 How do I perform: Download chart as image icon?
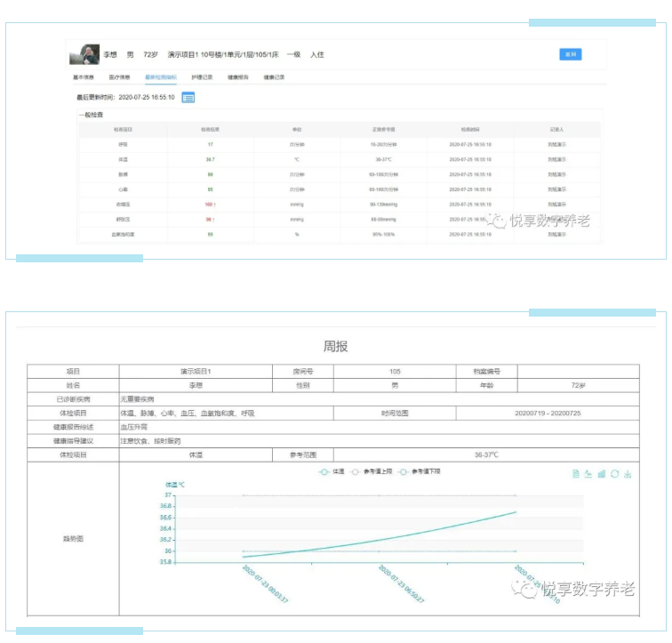[x=628, y=474]
